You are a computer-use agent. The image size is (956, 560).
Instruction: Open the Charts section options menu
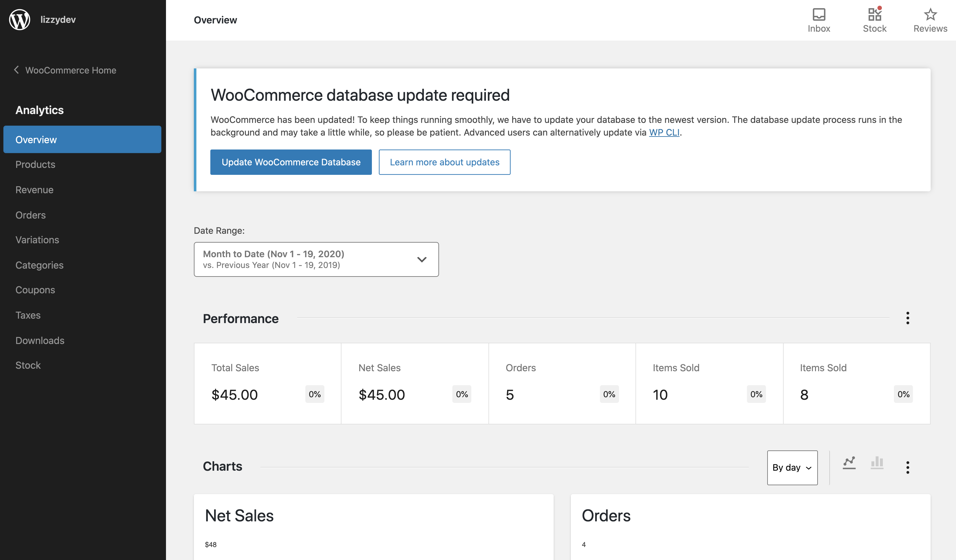908,468
